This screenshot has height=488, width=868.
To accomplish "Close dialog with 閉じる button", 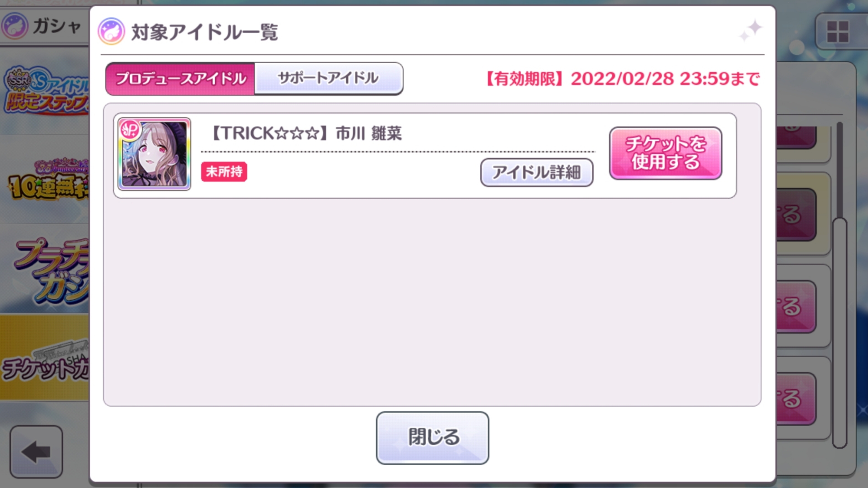I will (432, 438).
